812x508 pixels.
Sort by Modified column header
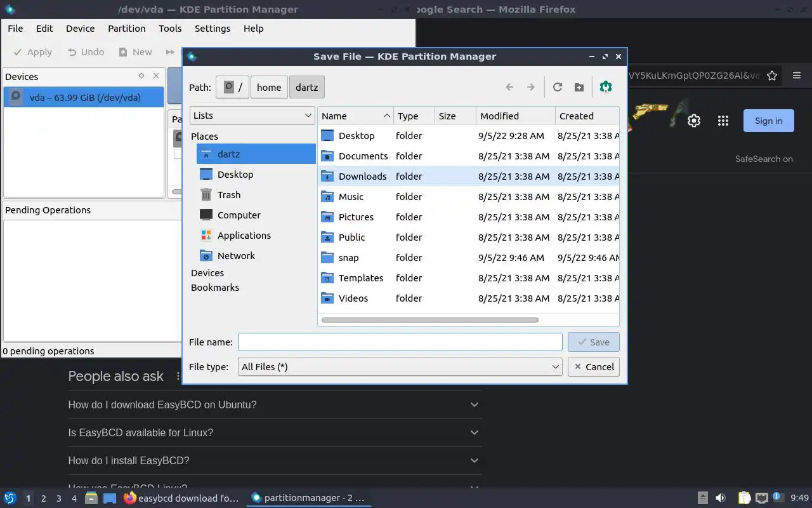(x=515, y=116)
